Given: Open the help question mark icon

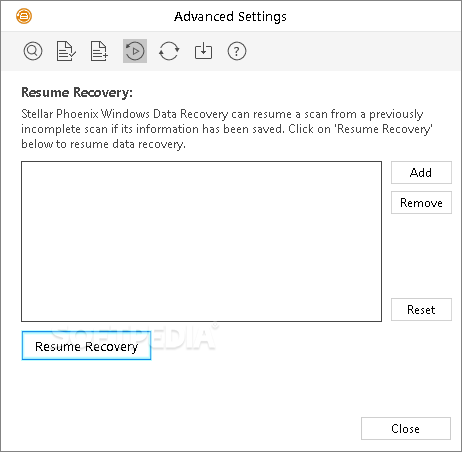Looking at the screenshot, I should point(237,51).
